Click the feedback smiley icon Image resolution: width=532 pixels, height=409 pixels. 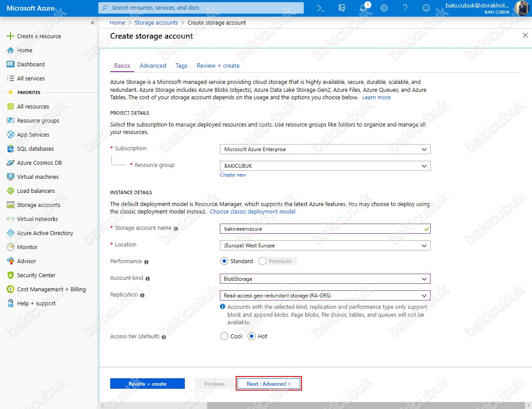coord(426,8)
